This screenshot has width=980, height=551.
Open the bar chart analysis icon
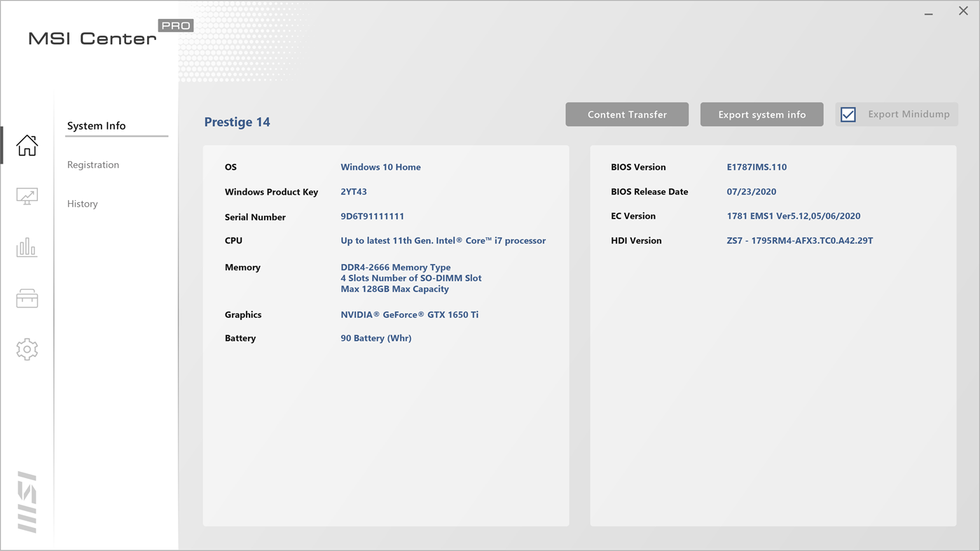coord(27,247)
